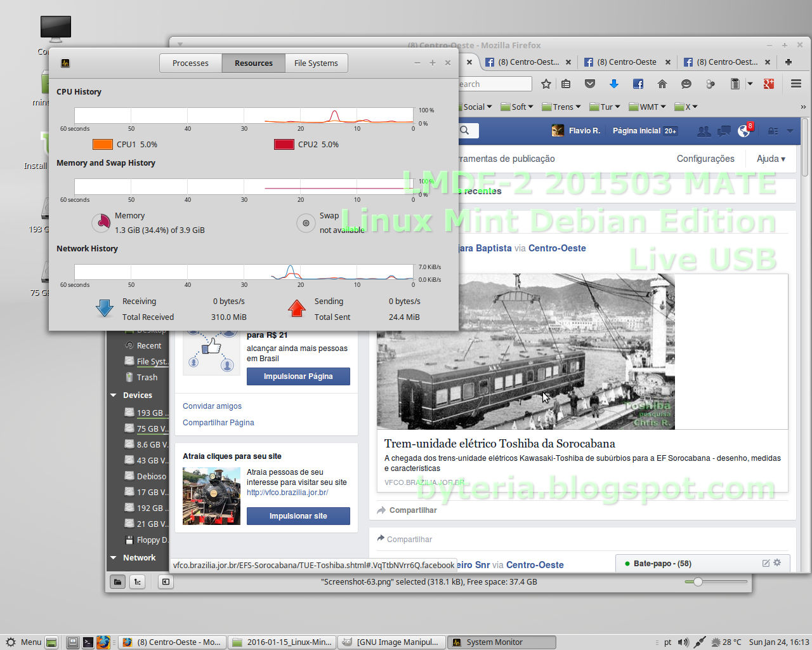812x650 pixels.
Task: Toggle the Bate-papo online status checkbox
Action: point(628,562)
